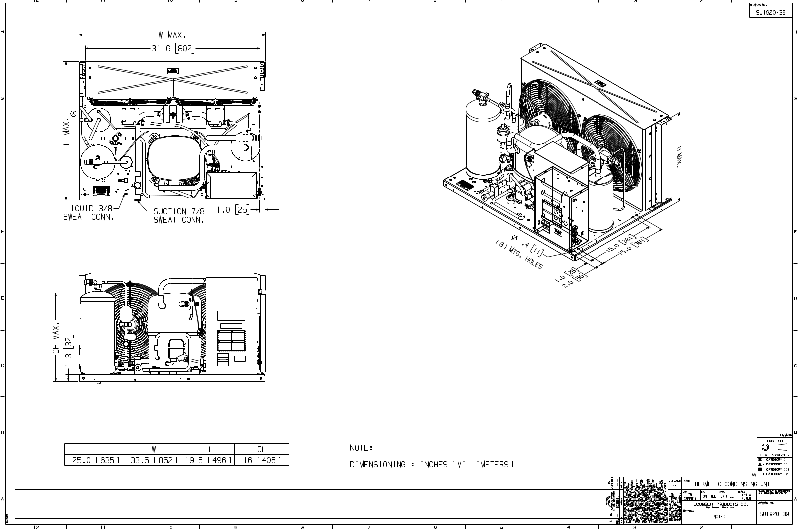The height and width of the screenshot is (532, 798).
Task: Click the CATEGORY II triangle symbol
Action: point(760,464)
